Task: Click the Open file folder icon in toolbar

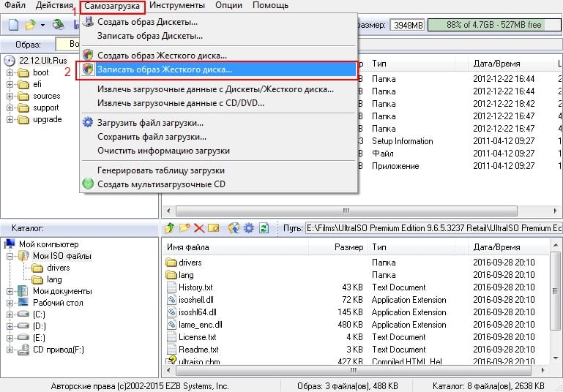Action: coord(30,25)
